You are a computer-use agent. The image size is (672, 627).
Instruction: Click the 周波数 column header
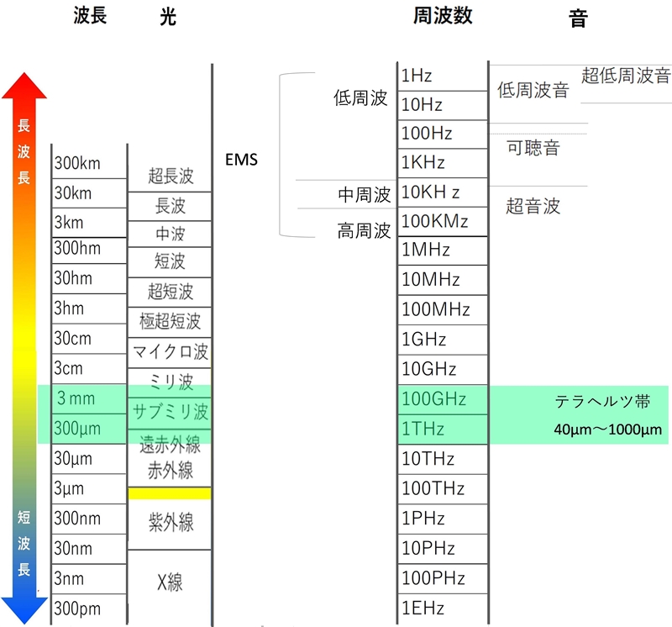pos(442,17)
